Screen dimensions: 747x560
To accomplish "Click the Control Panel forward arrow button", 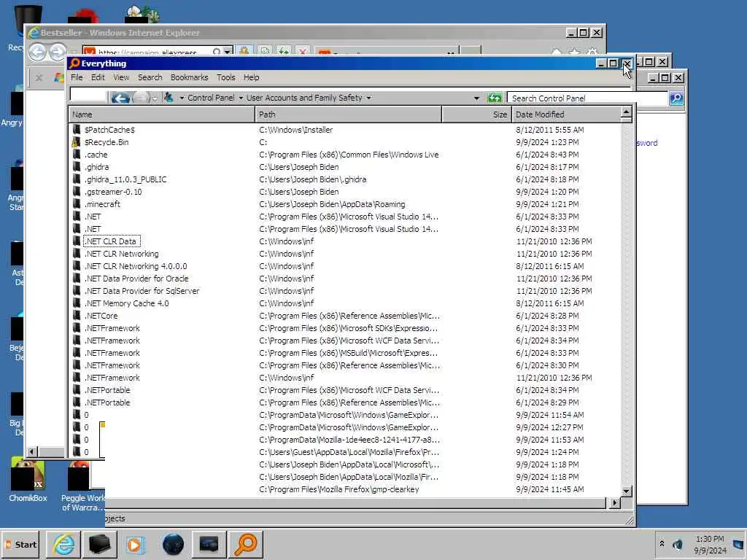I will [x=141, y=98].
